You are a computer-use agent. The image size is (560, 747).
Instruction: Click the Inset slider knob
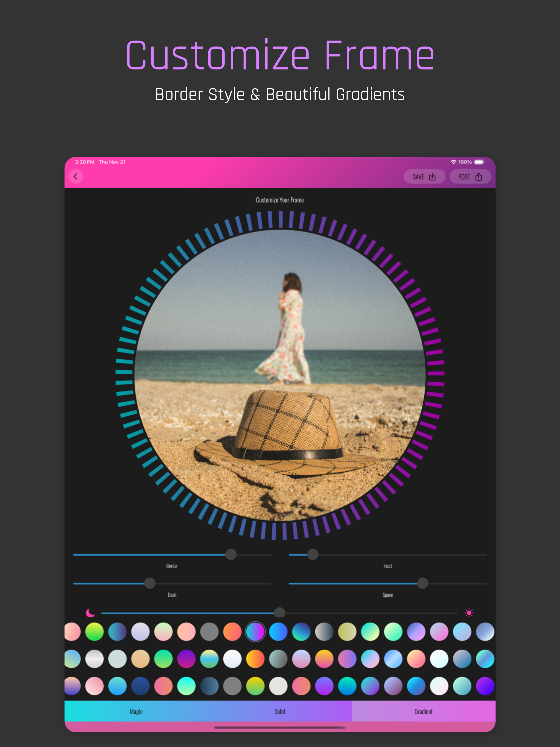click(313, 554)
